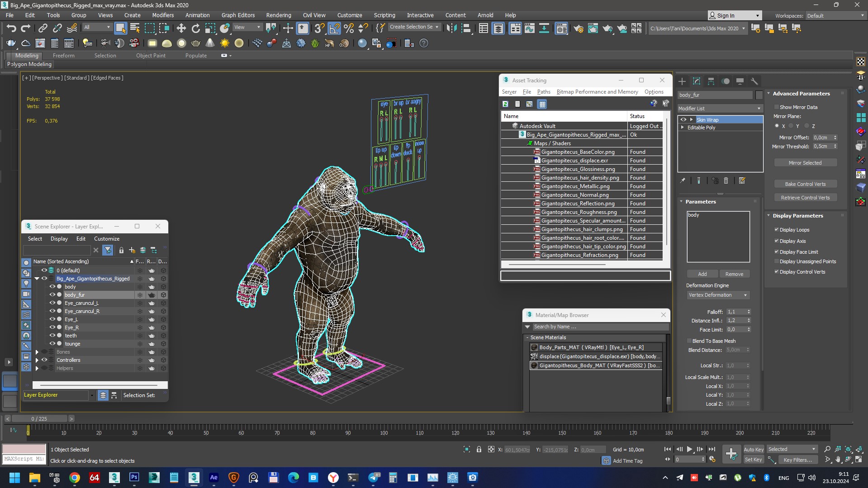Open the Graph Editors menu

pos(238,15)
